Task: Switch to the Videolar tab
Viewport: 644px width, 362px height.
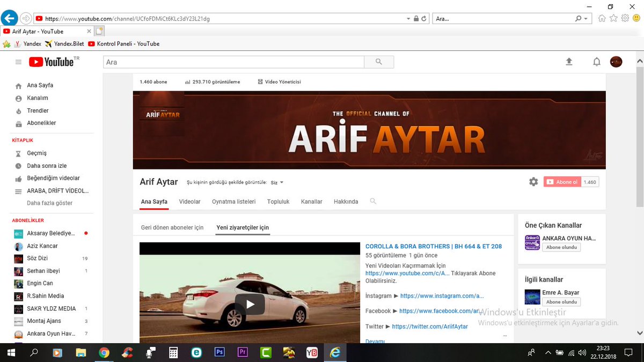Action: [189, 202]
